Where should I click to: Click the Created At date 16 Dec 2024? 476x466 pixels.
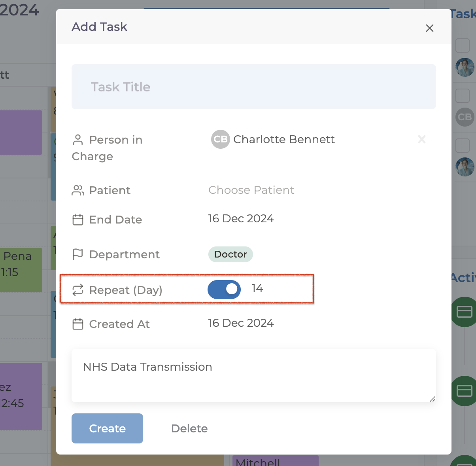coord(241,323)
